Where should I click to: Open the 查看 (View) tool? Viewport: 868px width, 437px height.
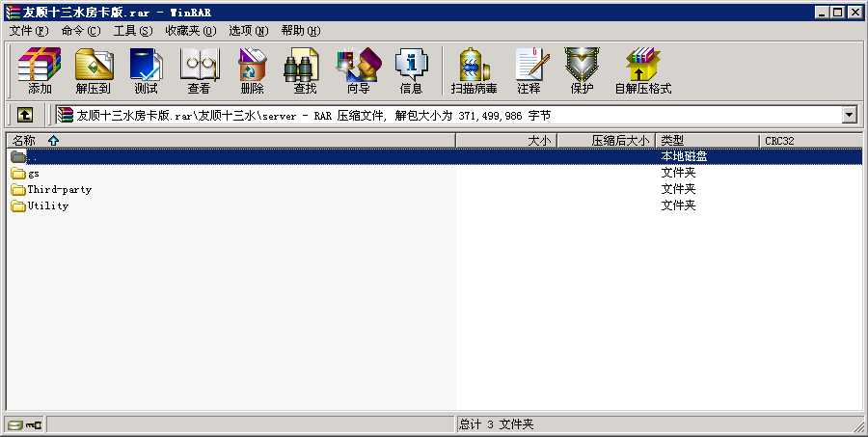[x=199, y=70]
